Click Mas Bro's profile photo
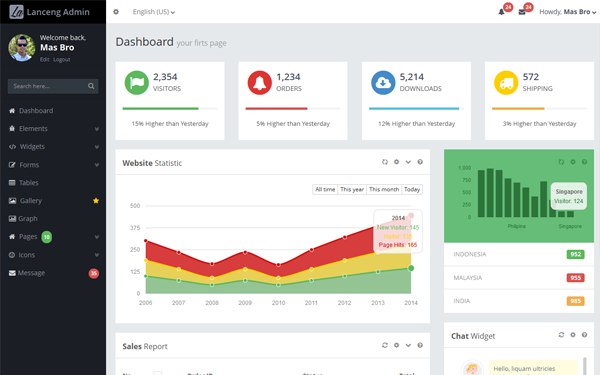Viewport: 600px width, 375px height. click(22, 47)
